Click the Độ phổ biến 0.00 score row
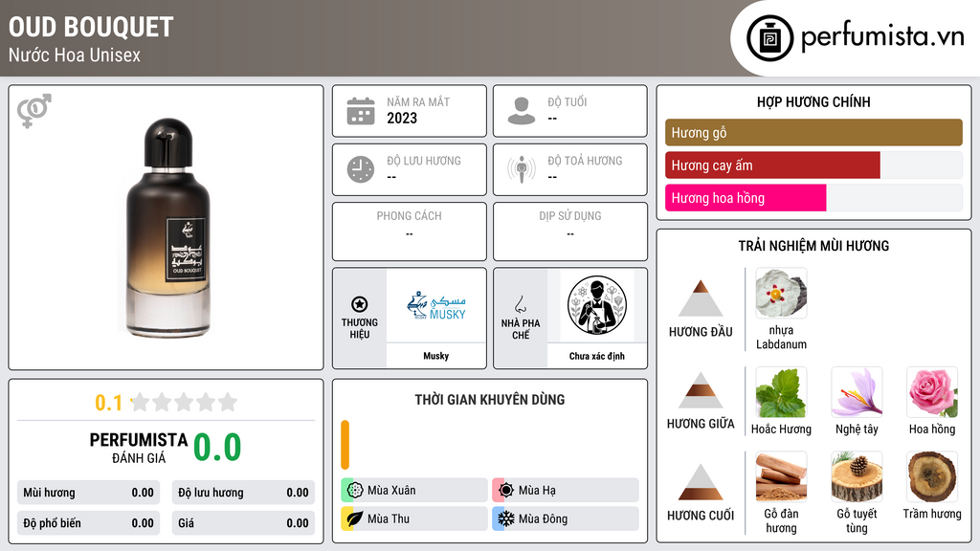The image size is (980, 551). (89, 523)
